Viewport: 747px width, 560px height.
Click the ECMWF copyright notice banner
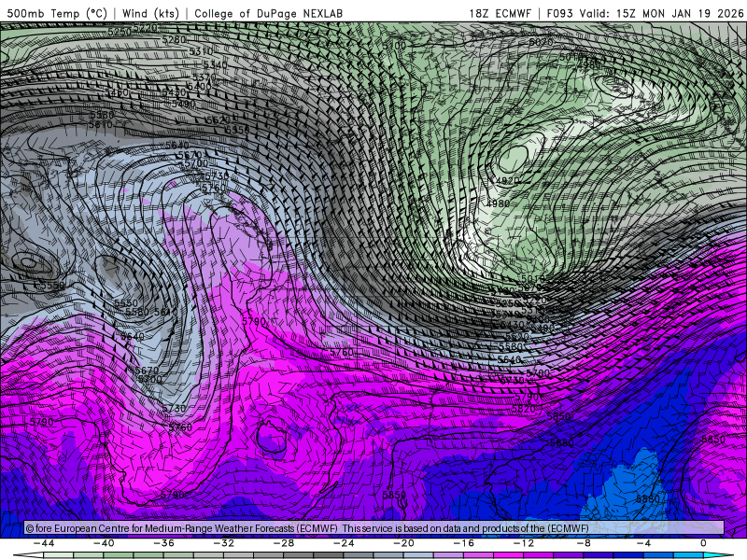click(x=374, y=528)
